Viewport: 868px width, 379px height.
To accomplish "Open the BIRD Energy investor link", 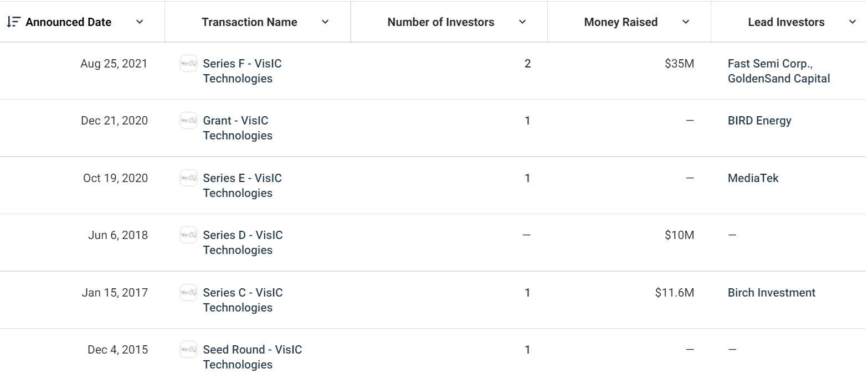I will click(x=759, y=121).
